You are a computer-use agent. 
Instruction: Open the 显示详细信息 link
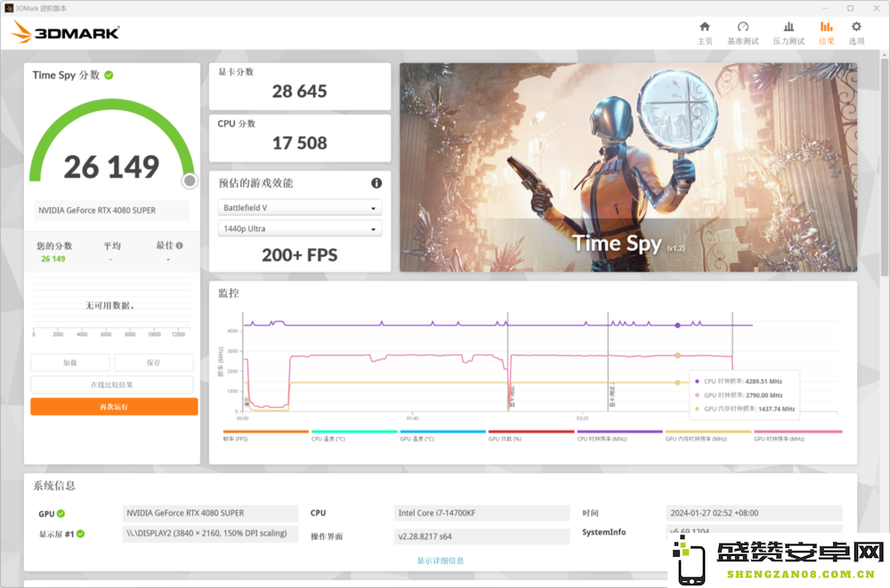tap(441, 560)
